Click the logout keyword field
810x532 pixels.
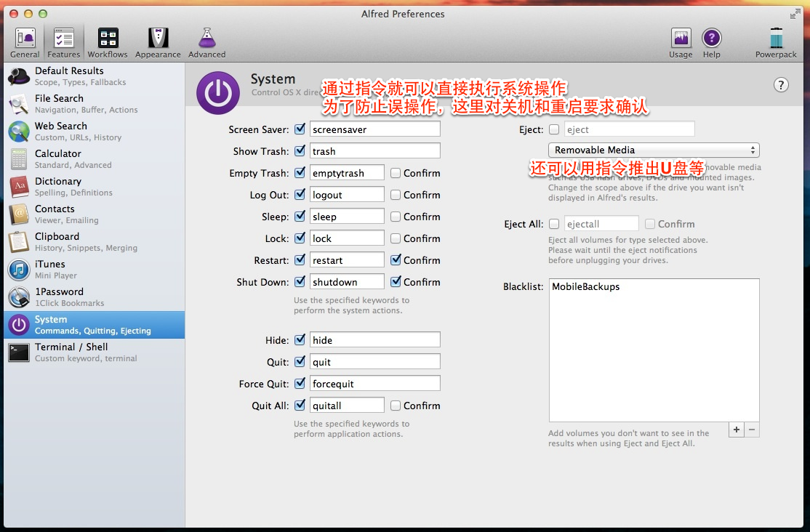[347, 194]
